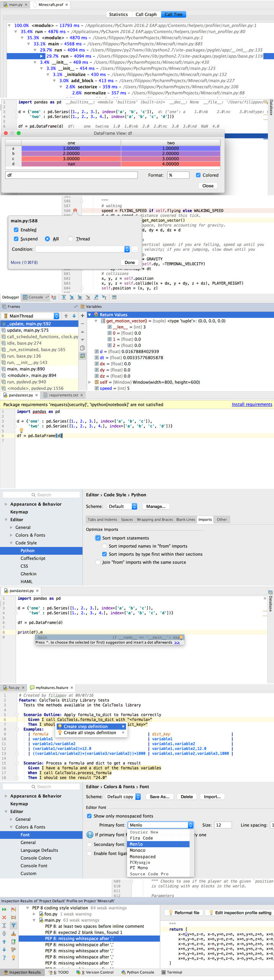The width and height of the screenshot is (274, 980).
Task: Uncheck the Colored checkbox in DataFrame View
Action: tap(198, 175)
